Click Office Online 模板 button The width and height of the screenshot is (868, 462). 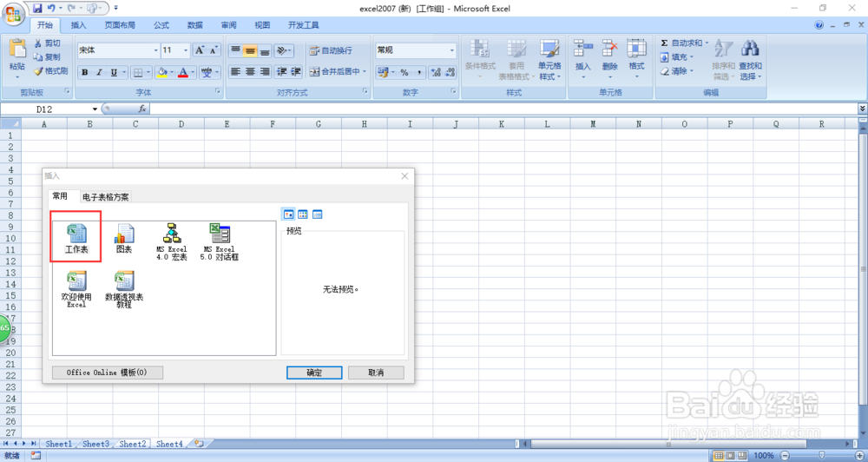point(108,373)
